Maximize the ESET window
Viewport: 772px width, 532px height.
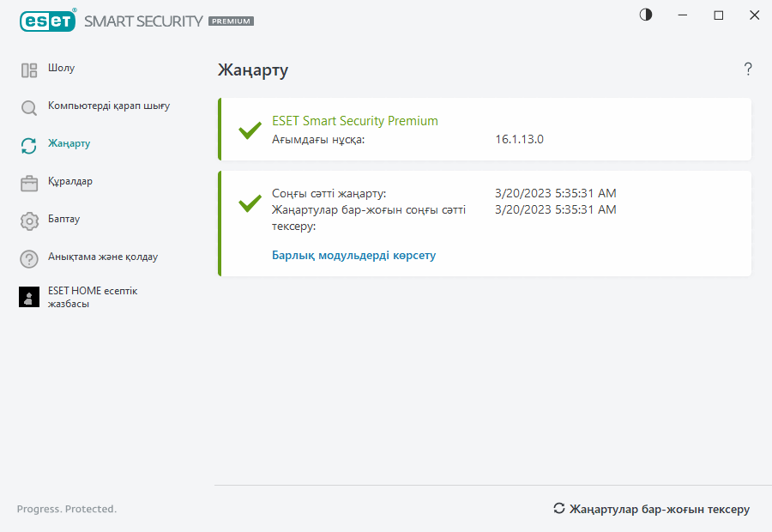(x=719, y=15)
